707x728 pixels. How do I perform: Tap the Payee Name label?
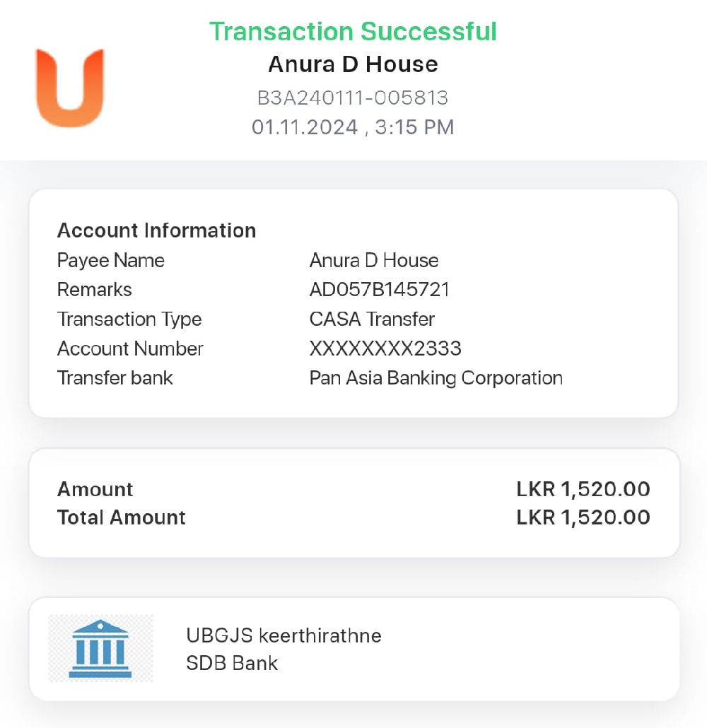tap(110, 261)
